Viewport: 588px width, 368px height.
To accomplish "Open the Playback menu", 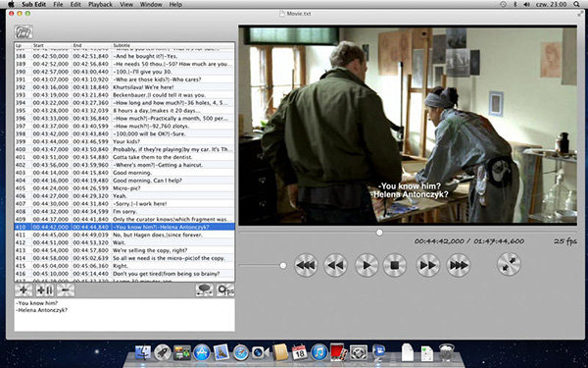I will click(x=100, y=5).
